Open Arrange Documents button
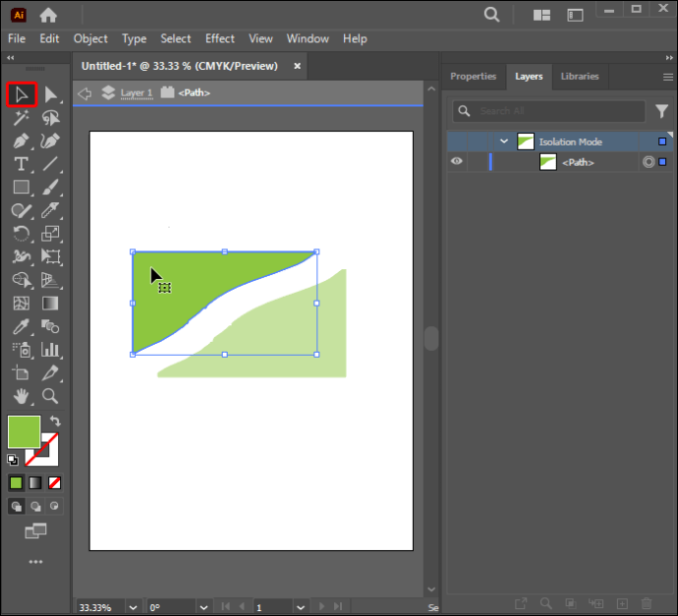 click(541, 16)
